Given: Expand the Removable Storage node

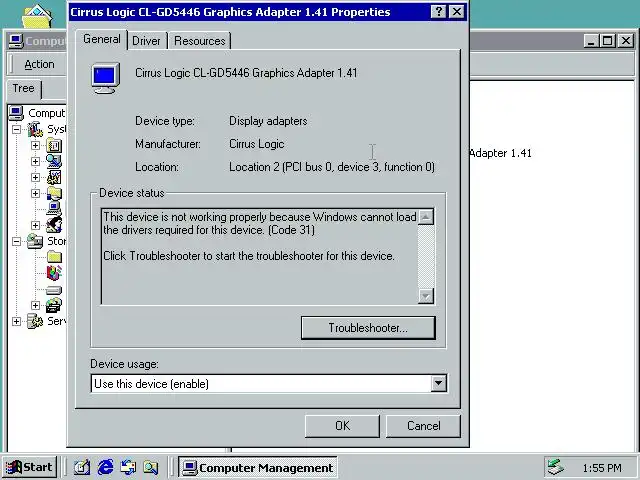Looking at the screenshot, I should (x=36, y=305).
